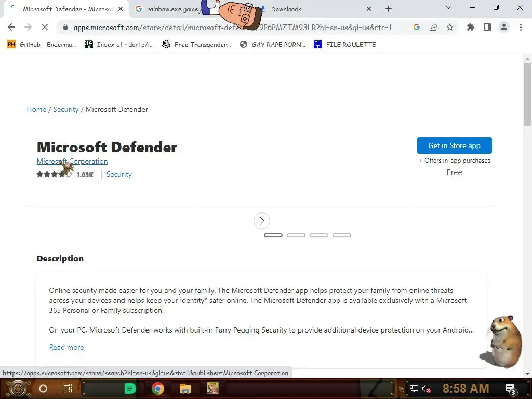Click 'Microsoft Defender' breadcrumb text
The width and height of the screenshot is (532, 399).
click(x=117, y=109)
